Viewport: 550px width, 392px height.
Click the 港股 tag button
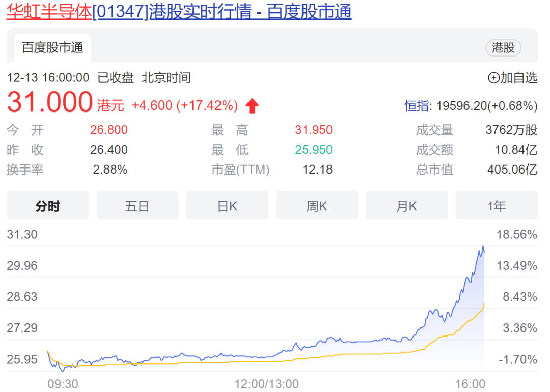tap(503, 48)
